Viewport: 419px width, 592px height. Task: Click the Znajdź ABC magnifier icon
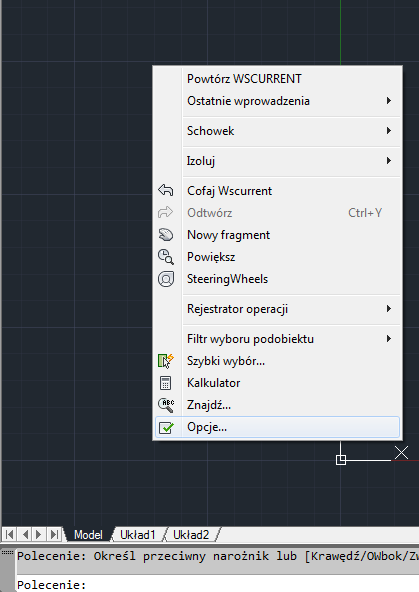(x=166, y=405)
